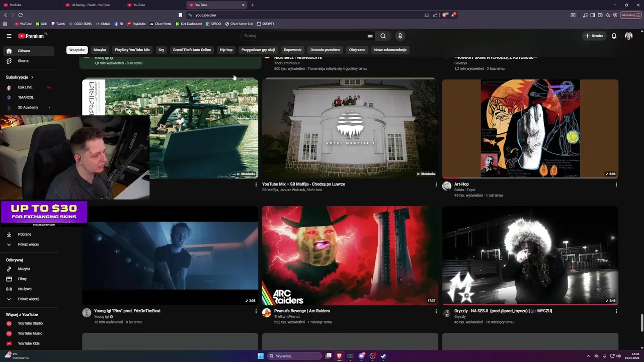
Task: Open more options for Art-Hop video
Action: (x=616, y=185)
